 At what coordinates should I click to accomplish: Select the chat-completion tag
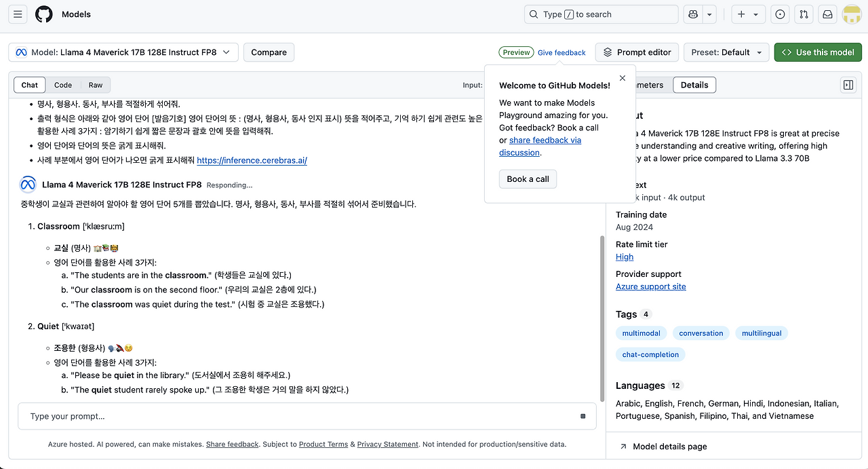(x=650, y=354)
